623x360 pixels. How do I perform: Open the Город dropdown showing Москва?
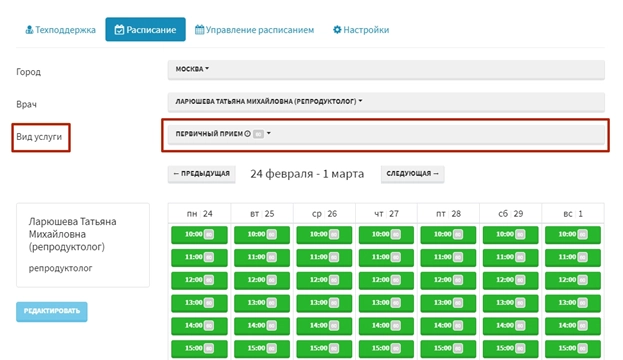pos(386,70)
